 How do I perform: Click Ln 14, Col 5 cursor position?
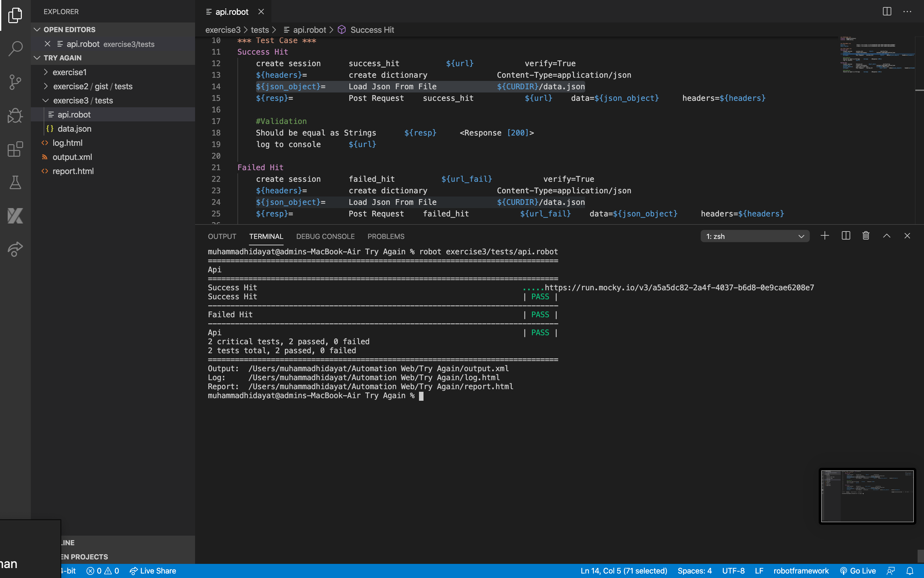click(623, 571)
